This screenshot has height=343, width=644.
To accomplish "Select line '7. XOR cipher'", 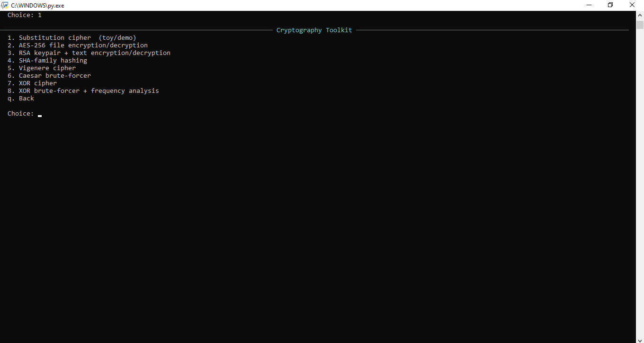I will click(x=32, y=83).
